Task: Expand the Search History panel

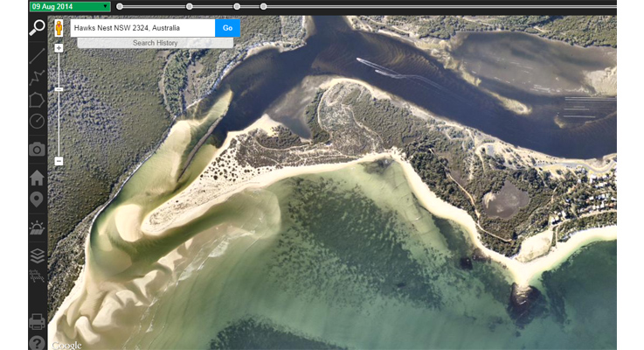Action: (x=155, y=42)
